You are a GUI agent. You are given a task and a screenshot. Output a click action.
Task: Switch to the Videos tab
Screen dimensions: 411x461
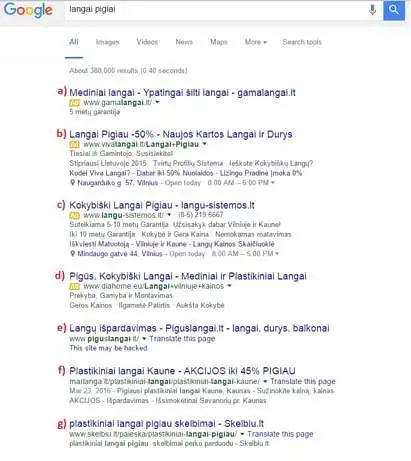tap(147, 42)
